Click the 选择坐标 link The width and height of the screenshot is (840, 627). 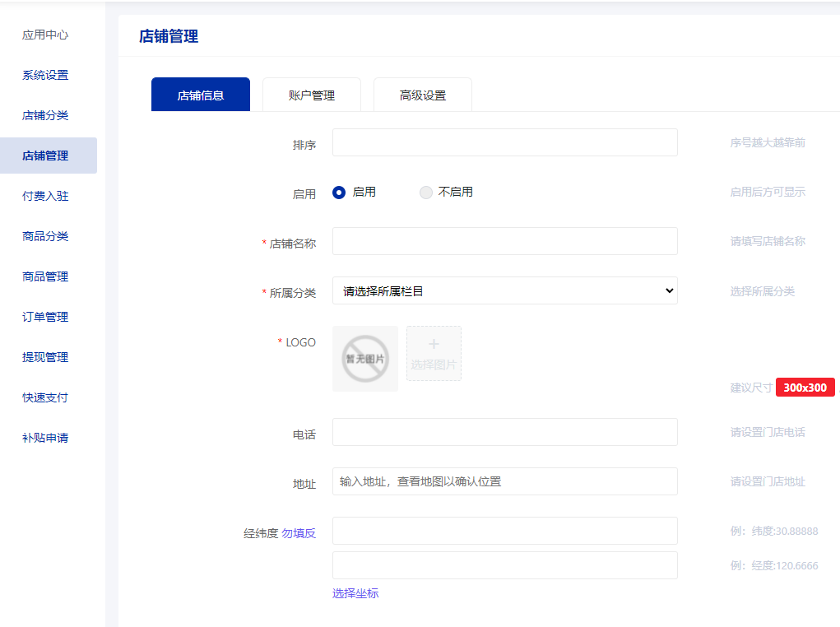coord(355,592)
